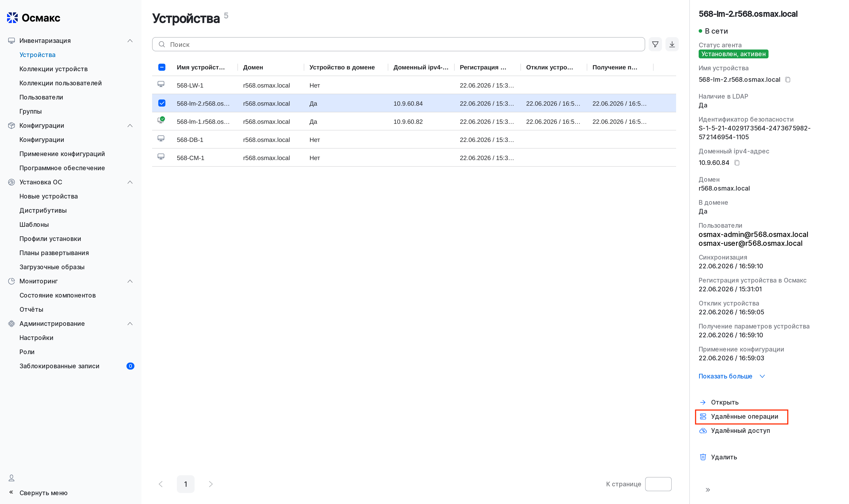Click the device icon for 568-LW-1

click(161, 84)
